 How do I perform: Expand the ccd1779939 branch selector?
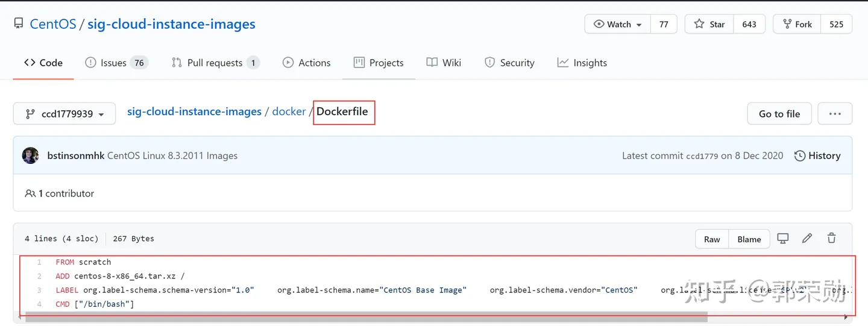click(64, 114)
